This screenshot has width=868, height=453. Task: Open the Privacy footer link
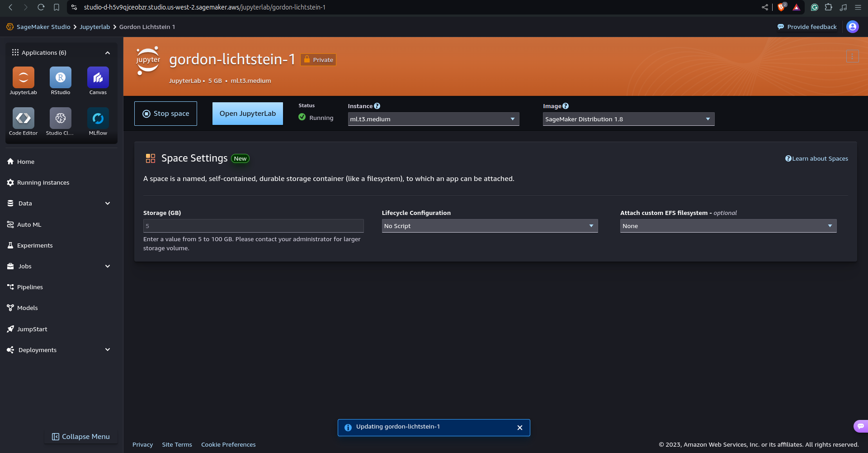[x=142, y=444]
